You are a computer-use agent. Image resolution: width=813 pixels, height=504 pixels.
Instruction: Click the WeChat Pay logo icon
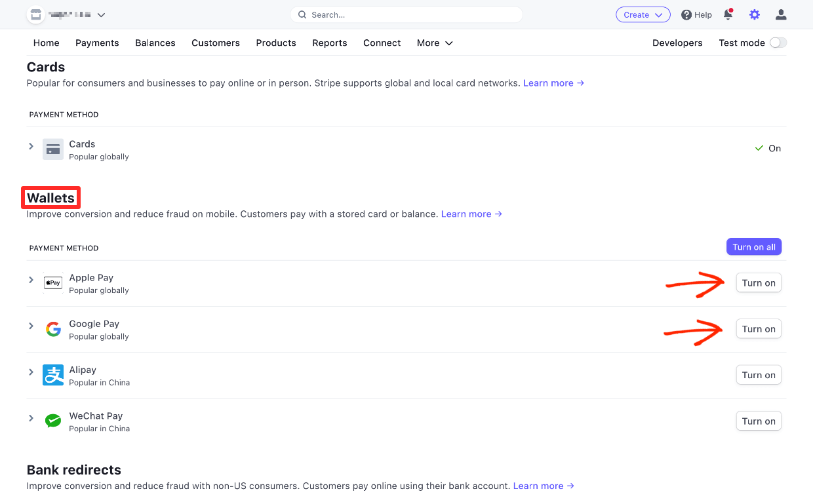click(x=53, y=421)
